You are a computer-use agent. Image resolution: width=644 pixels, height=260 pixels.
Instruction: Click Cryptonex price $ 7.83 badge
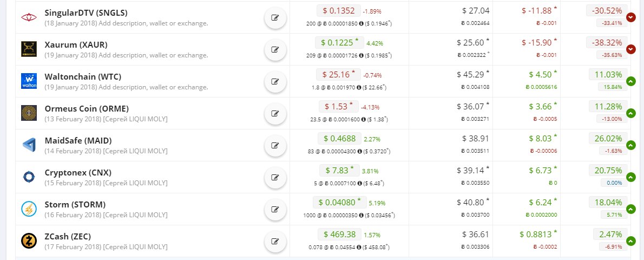point(340,170)
